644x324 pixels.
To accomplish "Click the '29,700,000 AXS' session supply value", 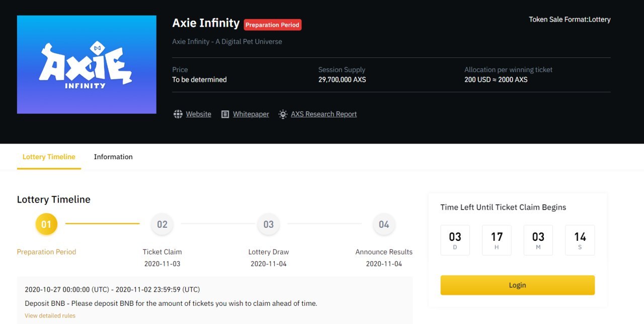I will (342, 80).
